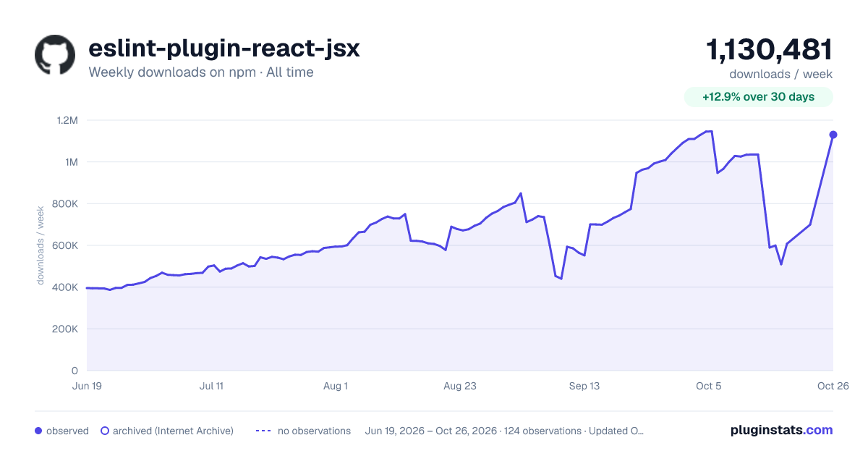The image size is (868, 456).
Task: Click the date range and observations text
Action: tap(505, 431)
